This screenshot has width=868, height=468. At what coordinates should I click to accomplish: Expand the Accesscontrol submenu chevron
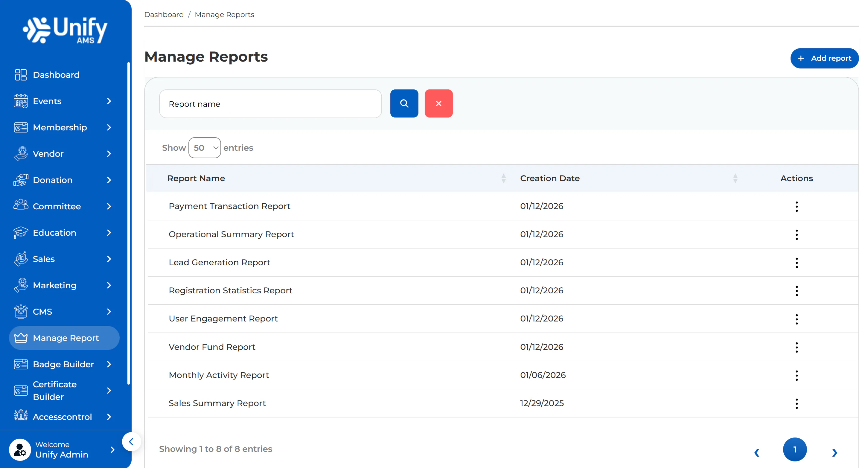(109, 417)
